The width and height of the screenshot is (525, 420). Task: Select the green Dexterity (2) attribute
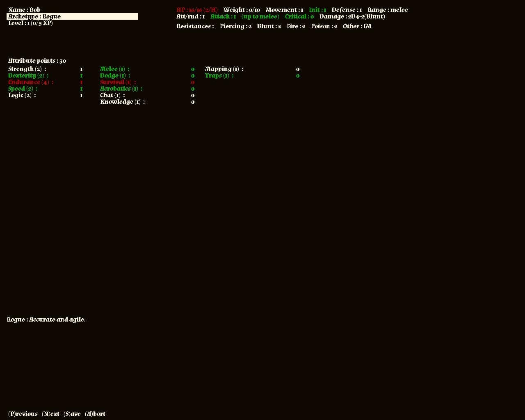click(28, 75)
